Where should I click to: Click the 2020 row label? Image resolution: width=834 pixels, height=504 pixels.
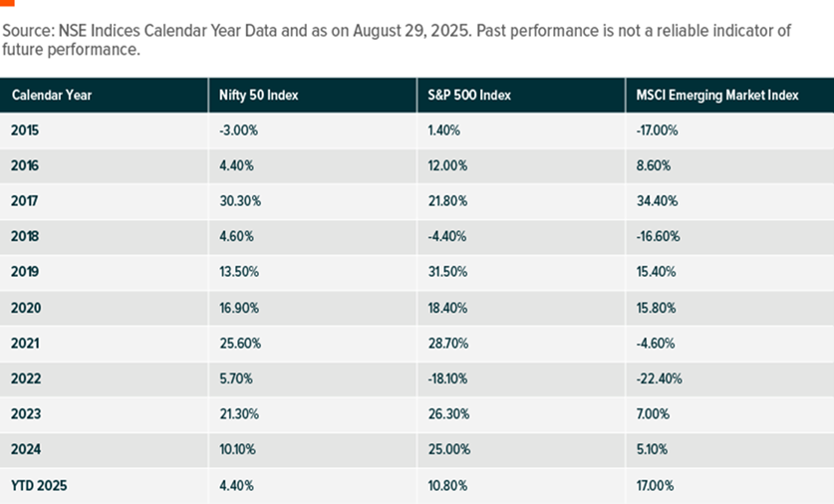click(25, 307)
